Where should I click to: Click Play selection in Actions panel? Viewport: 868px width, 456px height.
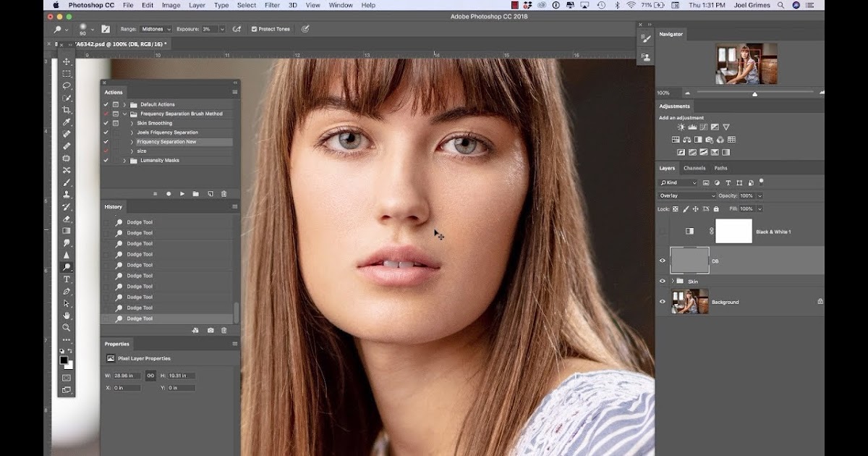182,194
